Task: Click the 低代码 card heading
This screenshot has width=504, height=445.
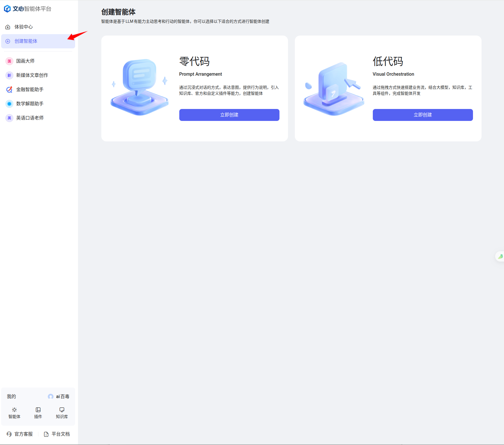Action: tap(388, 61)
